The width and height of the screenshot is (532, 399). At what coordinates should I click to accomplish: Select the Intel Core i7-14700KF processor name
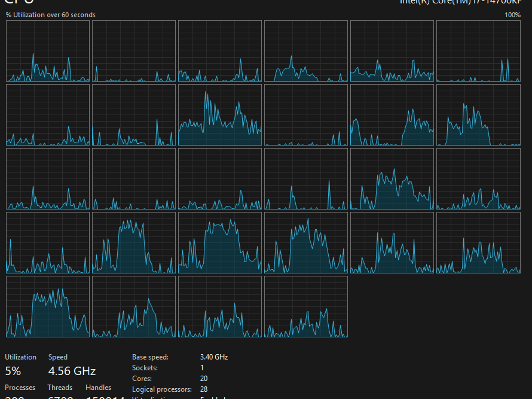(461, 2)
